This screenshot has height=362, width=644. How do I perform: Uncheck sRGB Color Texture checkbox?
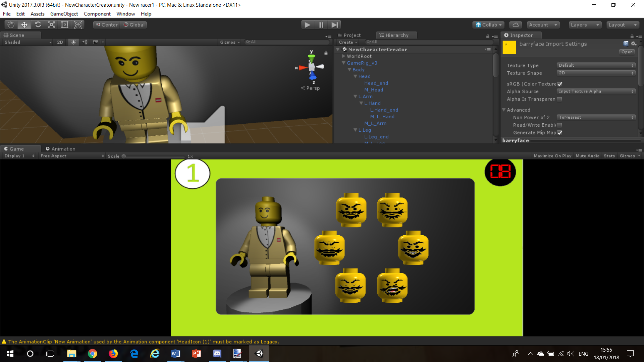(559, 84)
